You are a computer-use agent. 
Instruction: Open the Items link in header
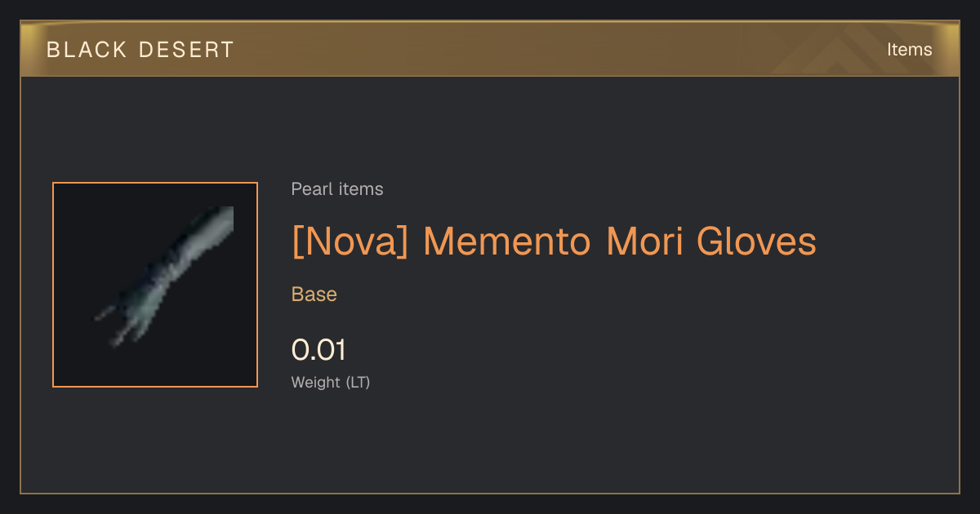tap(909, 50)
